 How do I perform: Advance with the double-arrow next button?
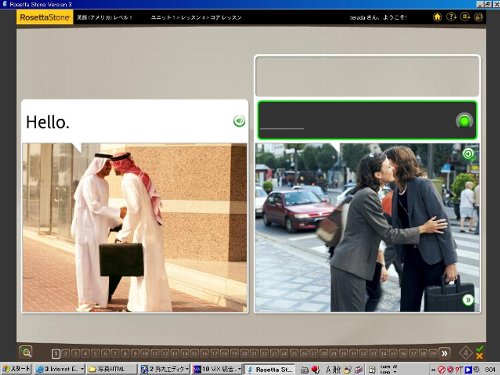pyautogui.click(x=444, y=353)
